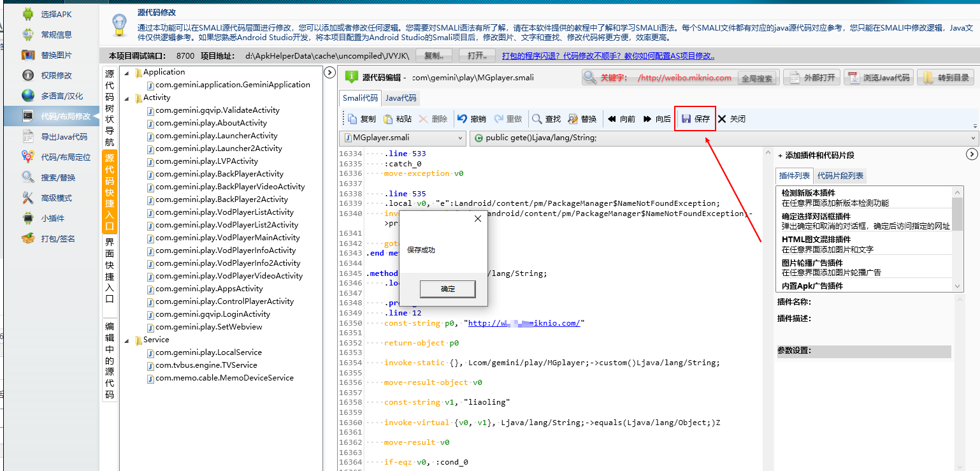The height and width of the screenshot is (471, 980).
Task: Switch to the Java代码 tab
Action: point(400,98)
